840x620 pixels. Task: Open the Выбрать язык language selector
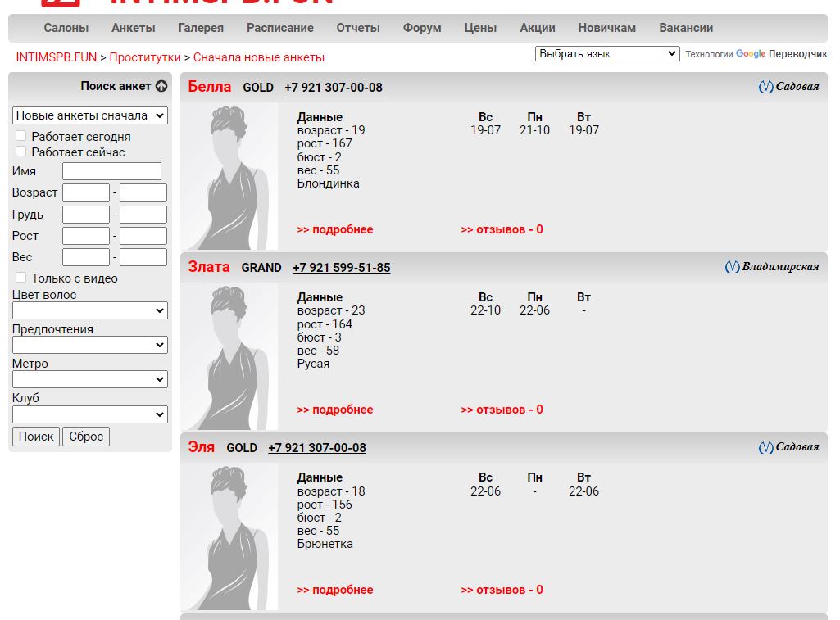tap(607, 54)
